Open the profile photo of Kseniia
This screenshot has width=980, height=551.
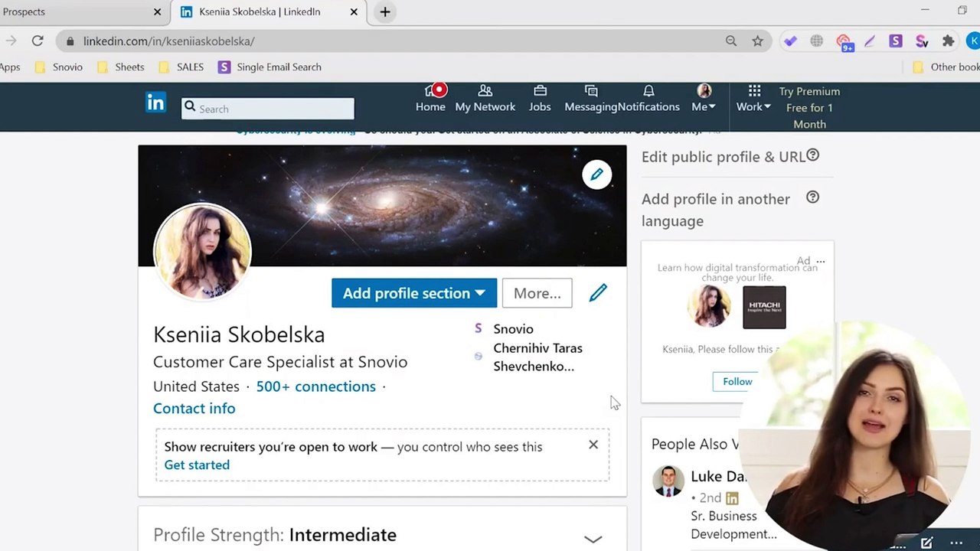tap(203, 251)
